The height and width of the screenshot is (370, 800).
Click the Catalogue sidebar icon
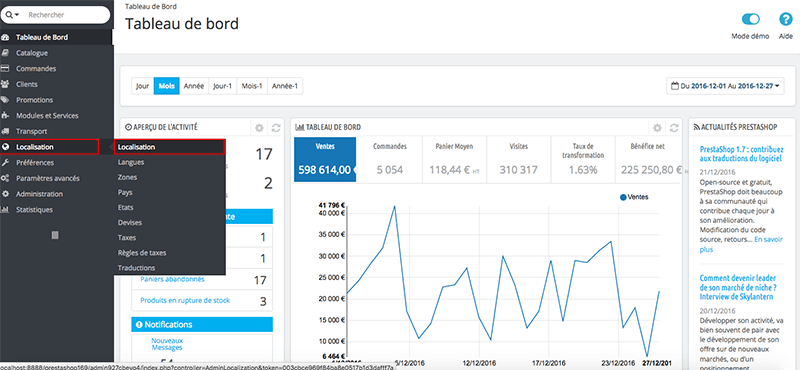[6, 53]
